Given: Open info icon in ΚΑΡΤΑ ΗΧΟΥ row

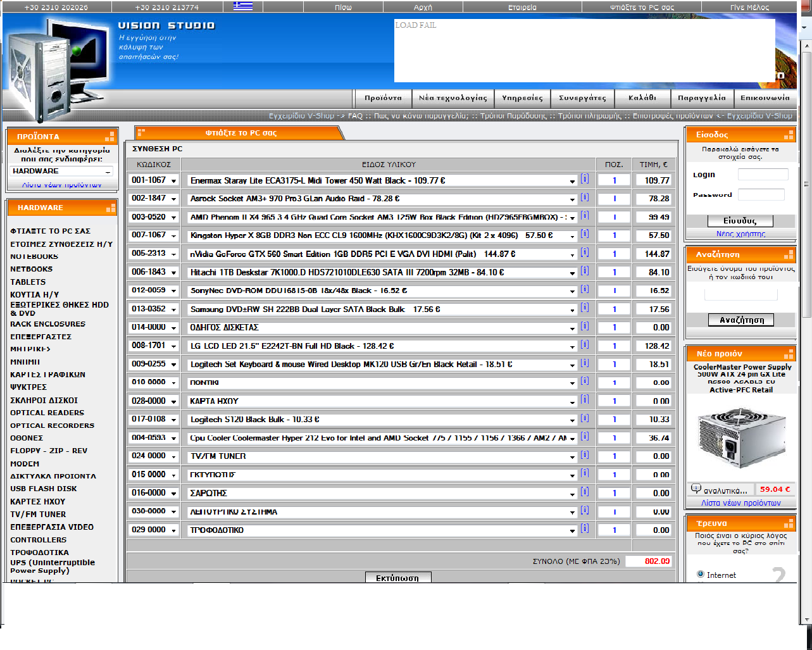Looking at the screenshot, I should (585, 399).
